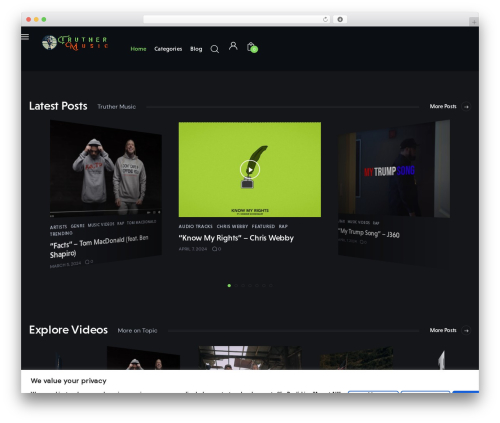Viewport: 500px width, 423px height.
Task: Click arrow icon beside Latest Posts More Posts
Action: point(466,107)
